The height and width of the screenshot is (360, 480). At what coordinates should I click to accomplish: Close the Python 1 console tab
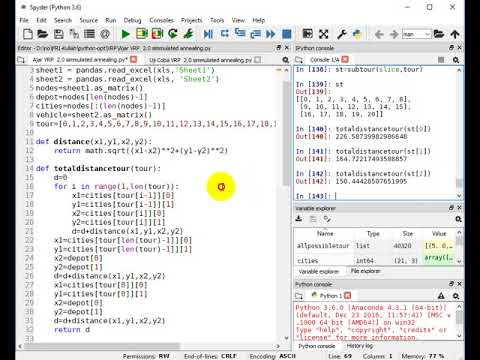pos(347,295)
